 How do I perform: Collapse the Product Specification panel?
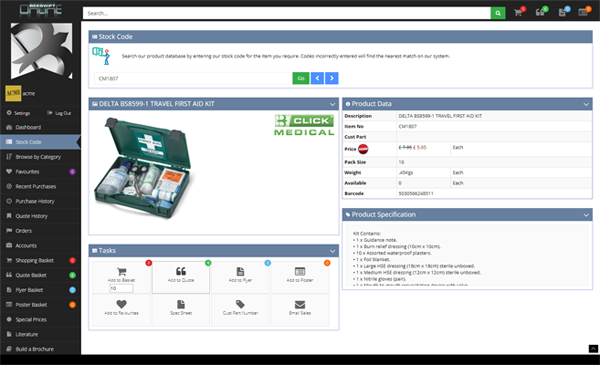tap(586, 215)
